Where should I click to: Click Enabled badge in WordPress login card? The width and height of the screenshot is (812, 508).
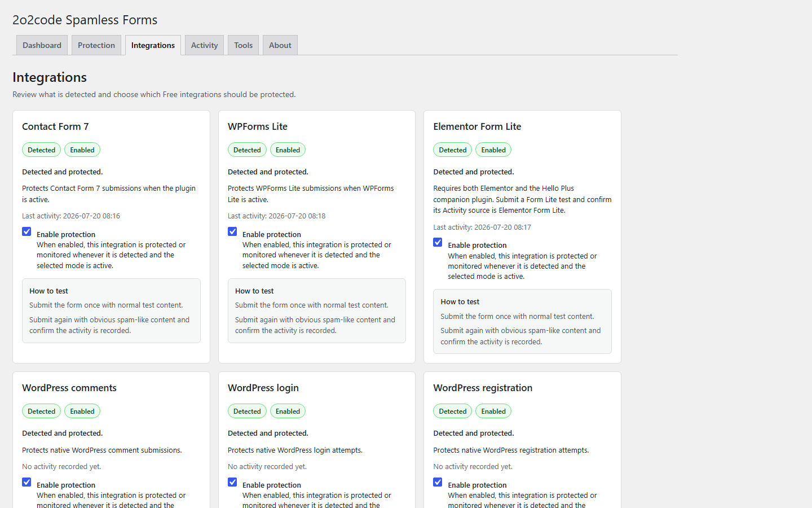288,411
